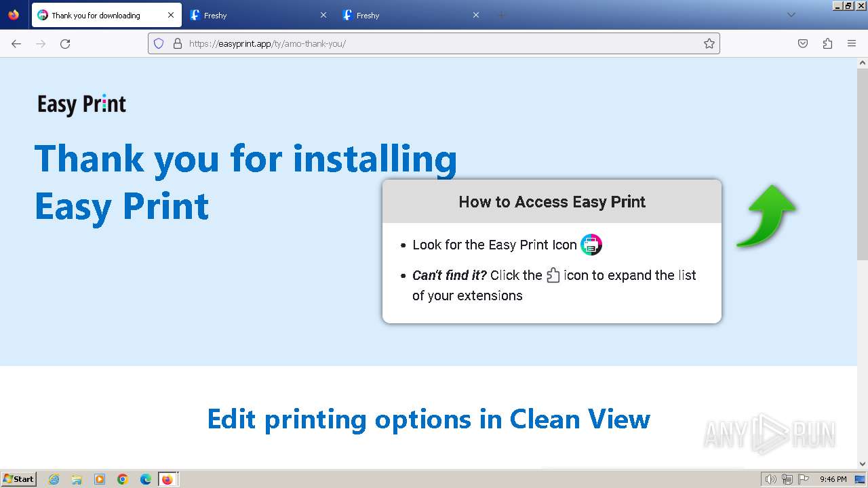Reload the current page
The height and width of the screenshot is (488, 868).
tap(65, 43)
